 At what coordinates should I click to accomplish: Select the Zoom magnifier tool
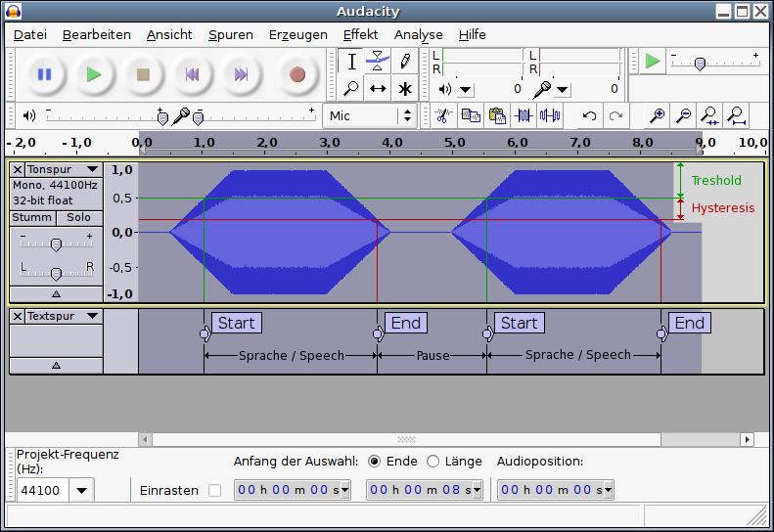351,88
